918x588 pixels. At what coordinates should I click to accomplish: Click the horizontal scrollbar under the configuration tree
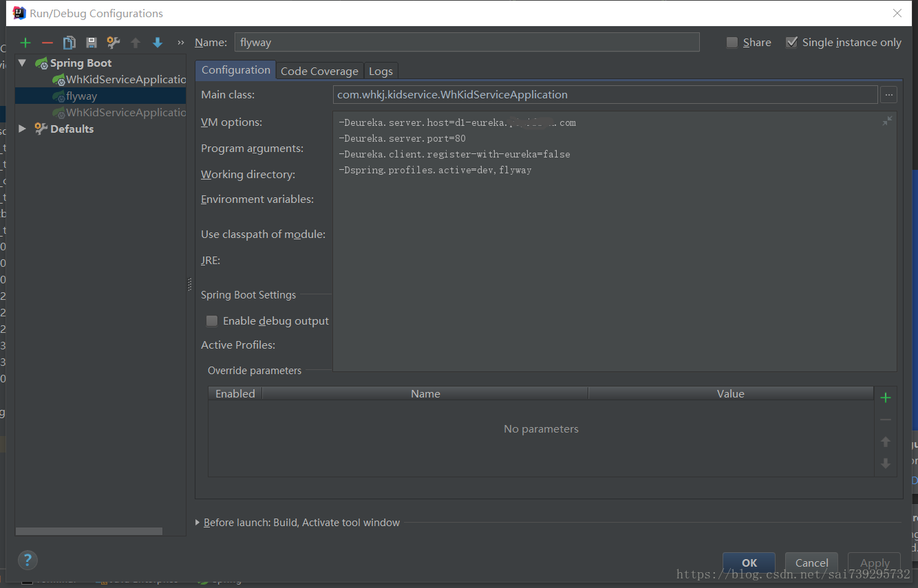pos(89,531)
